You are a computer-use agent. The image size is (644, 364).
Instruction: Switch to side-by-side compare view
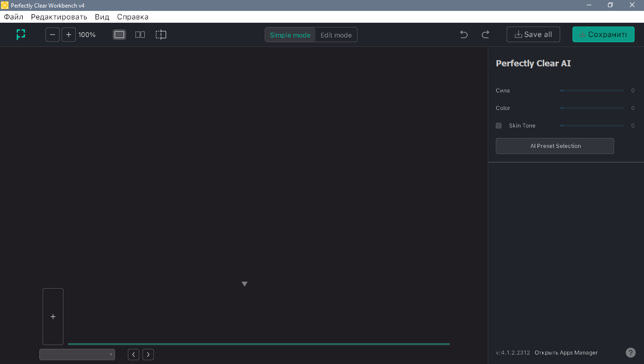[x=140, y=35]
